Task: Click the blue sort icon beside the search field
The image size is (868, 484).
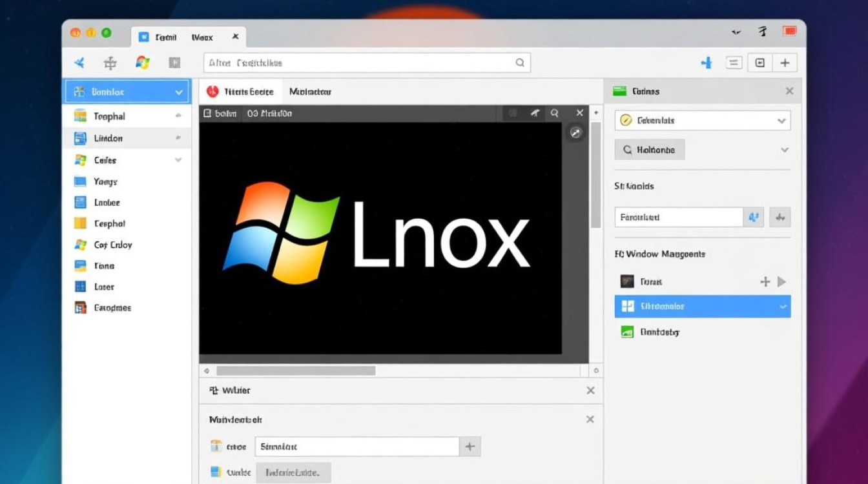Action: [x=753, y=217]
